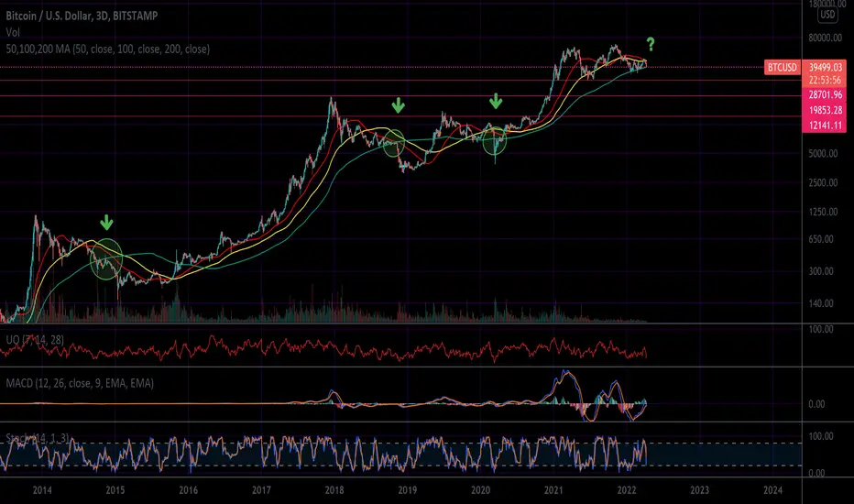Click the 80000.00 price scale value
The image size is (854, 504).
pos(825,38)
